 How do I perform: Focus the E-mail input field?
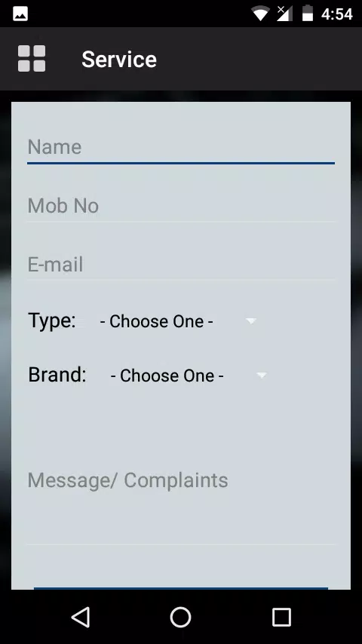(x=181, y=265)
